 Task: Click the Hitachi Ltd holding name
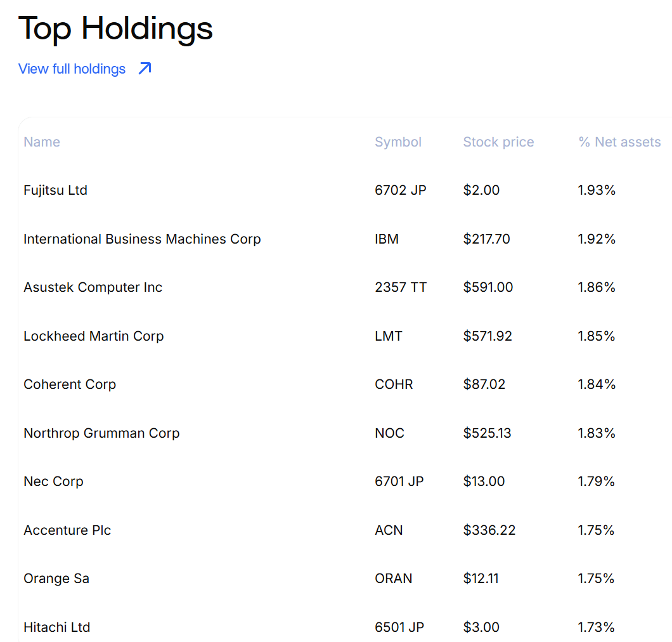[x=56, y=627]
